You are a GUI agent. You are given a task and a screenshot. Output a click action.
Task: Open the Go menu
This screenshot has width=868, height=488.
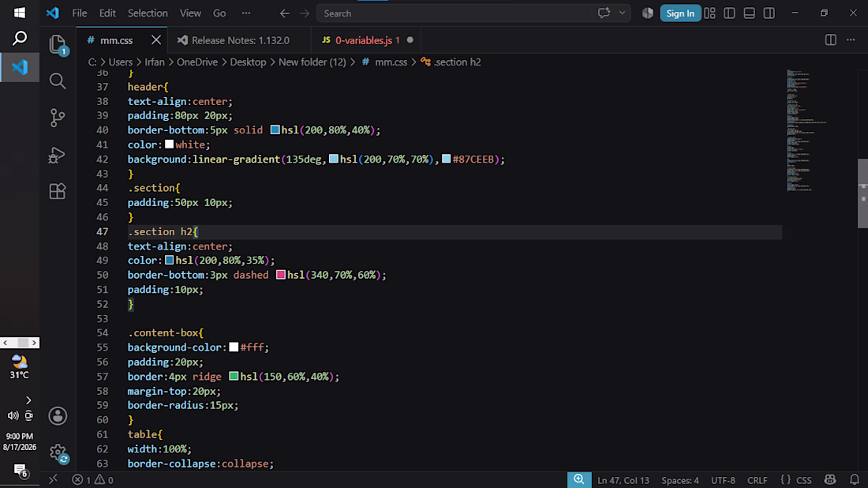220,13
